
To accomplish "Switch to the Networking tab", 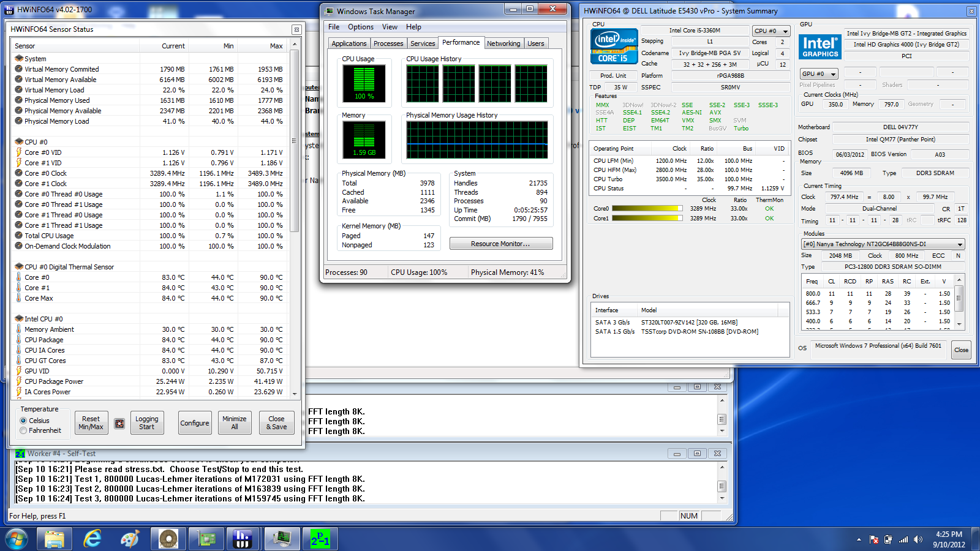I will pyautogui.click(x=503, y=43).
